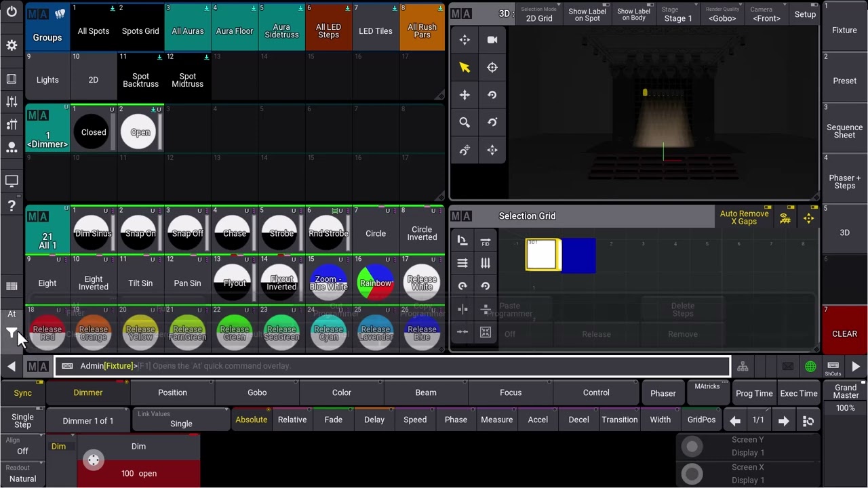Open the Readout Natural dropdown
The width and height of the screenshot is (868, 488).
click(x=22, y=474)
